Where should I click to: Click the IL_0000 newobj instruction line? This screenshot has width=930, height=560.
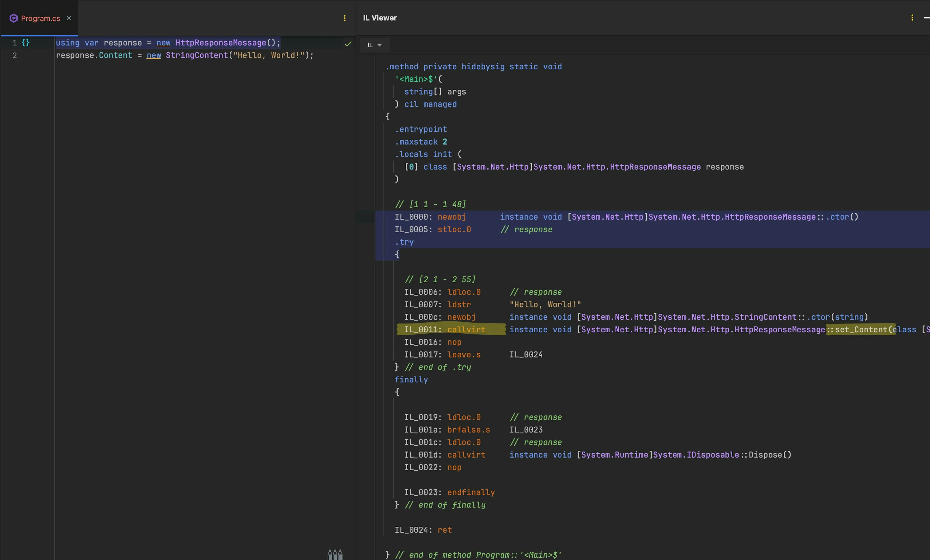(x=451, y=217)
